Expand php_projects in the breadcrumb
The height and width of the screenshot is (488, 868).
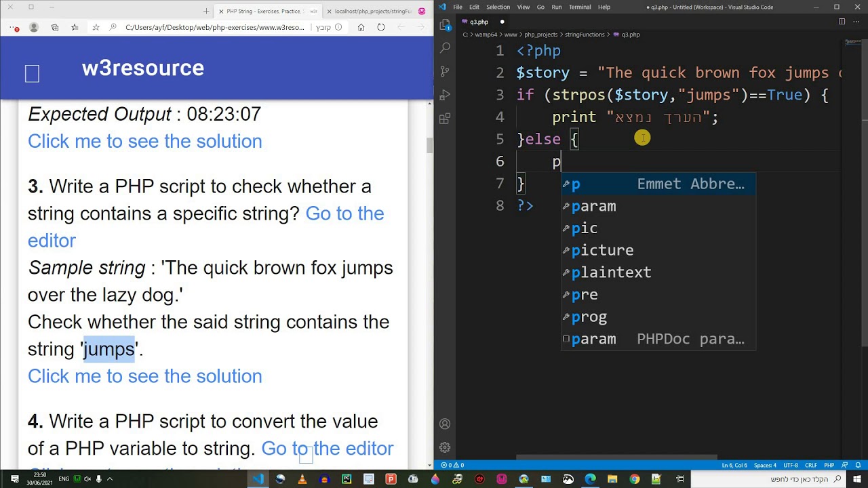point(541,34)
